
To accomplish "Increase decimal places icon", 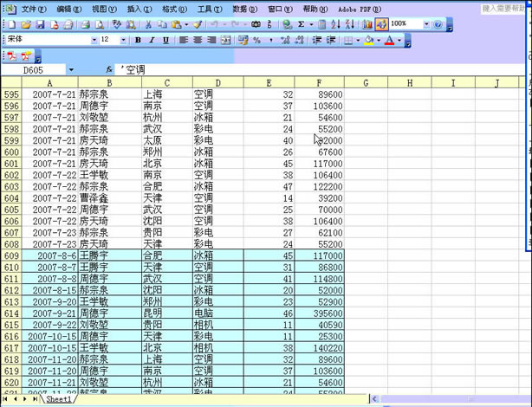I will [x=285, y=41].
